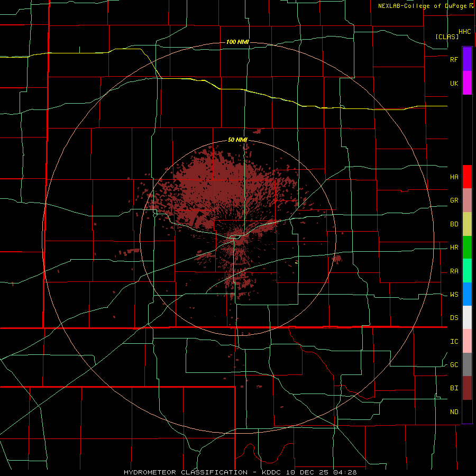476x476 pixels.
Task: Select the 'BD' legend label
Action: (454, 224)
